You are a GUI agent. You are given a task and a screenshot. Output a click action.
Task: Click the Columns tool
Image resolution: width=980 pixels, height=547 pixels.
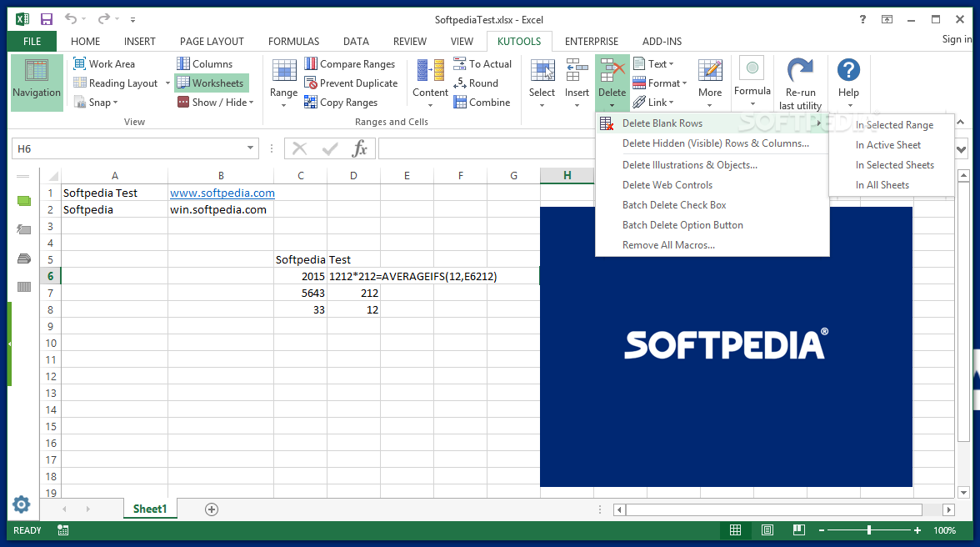click(x=204, y=63)
